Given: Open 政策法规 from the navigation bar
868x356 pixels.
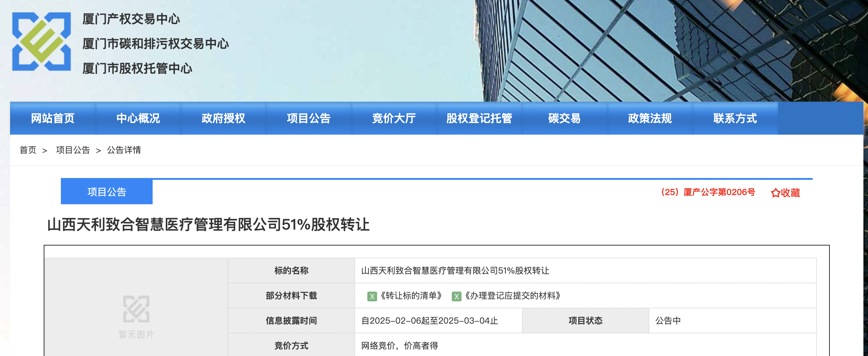Looking at the screenshot, I should pyautogui.click(x=649, y=118).
